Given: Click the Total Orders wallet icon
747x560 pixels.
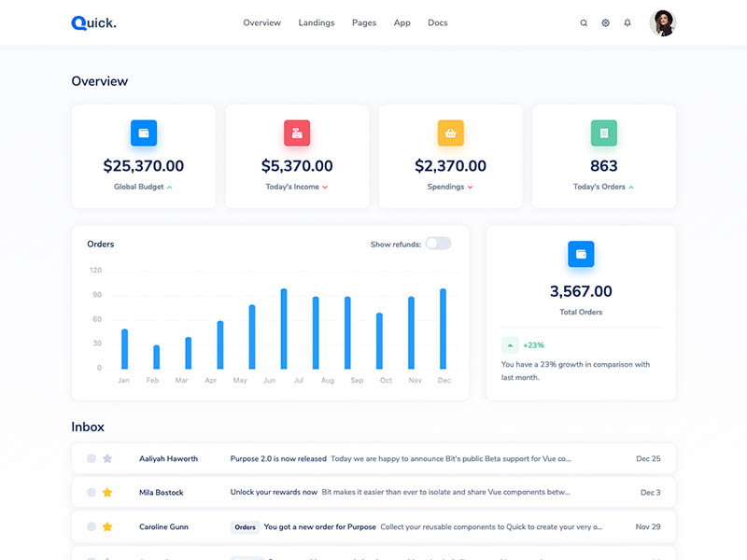Looking at the screenshot, I should [x=581, y=254].
